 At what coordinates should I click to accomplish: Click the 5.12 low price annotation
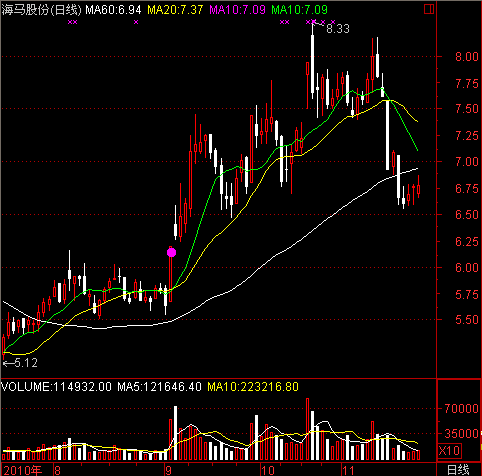[x=26, y=363]
